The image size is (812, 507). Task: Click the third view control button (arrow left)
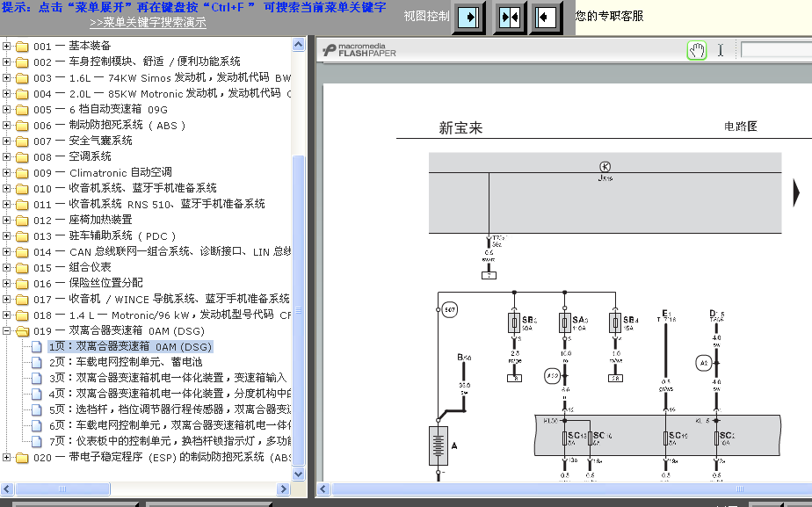pyautogui.click(x=547, y=17)
